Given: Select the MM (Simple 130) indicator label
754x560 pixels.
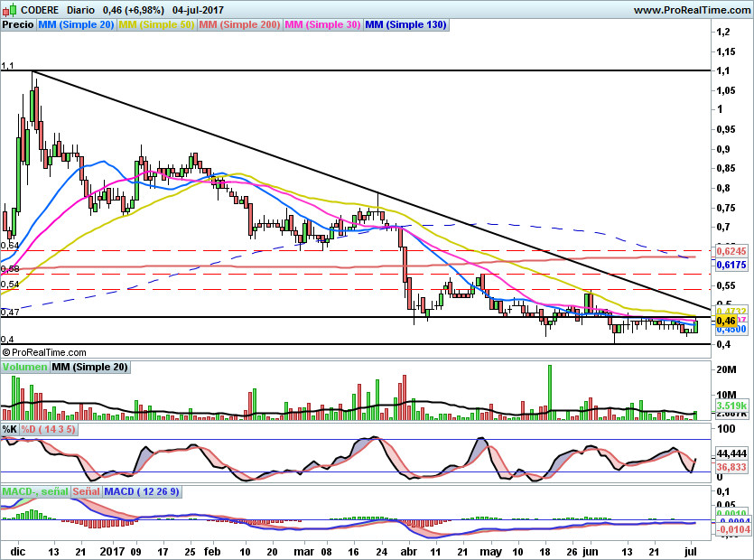Looking at the screenshot, I should click(x=405, y=25).
